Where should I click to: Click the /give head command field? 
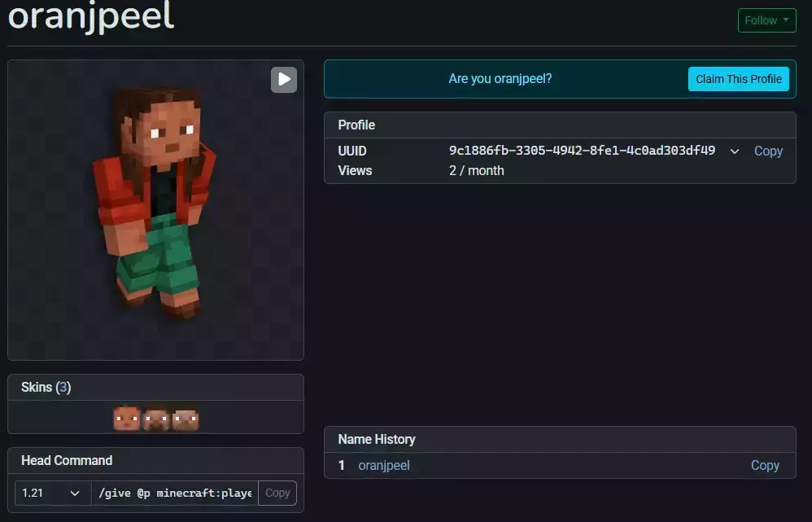[x=175, y=493]
